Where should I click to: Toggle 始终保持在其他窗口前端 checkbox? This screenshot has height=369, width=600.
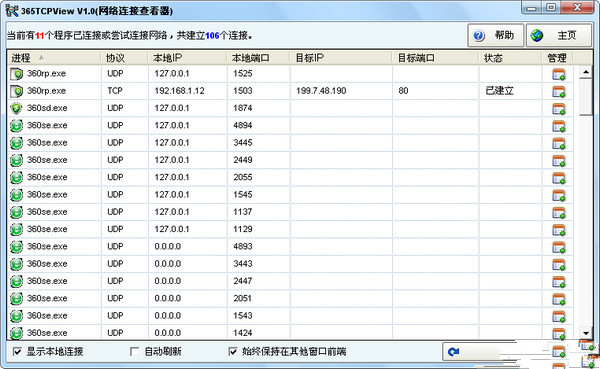click(233, 351)
